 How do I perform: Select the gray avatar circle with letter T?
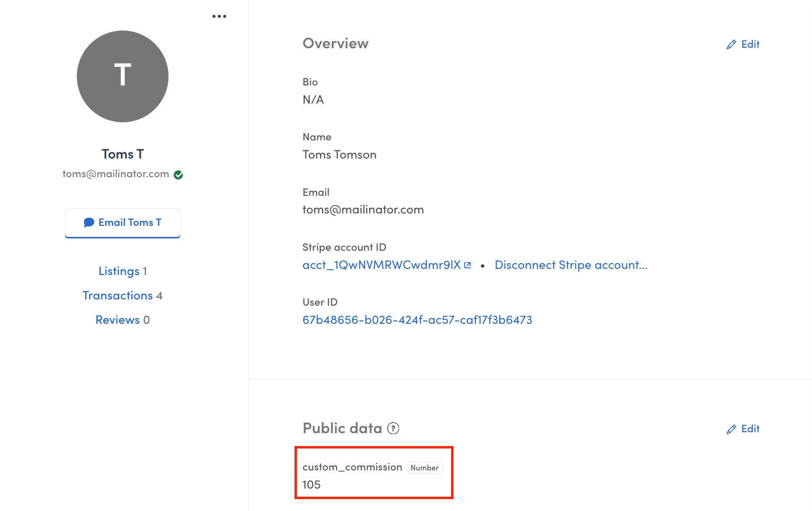pyautogui.click(x=122, y=76)
